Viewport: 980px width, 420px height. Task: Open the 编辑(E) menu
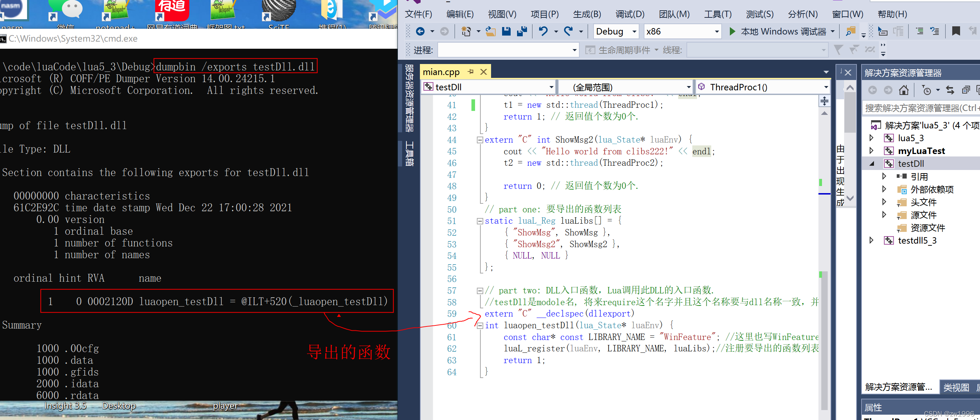[x=460, y=14]
